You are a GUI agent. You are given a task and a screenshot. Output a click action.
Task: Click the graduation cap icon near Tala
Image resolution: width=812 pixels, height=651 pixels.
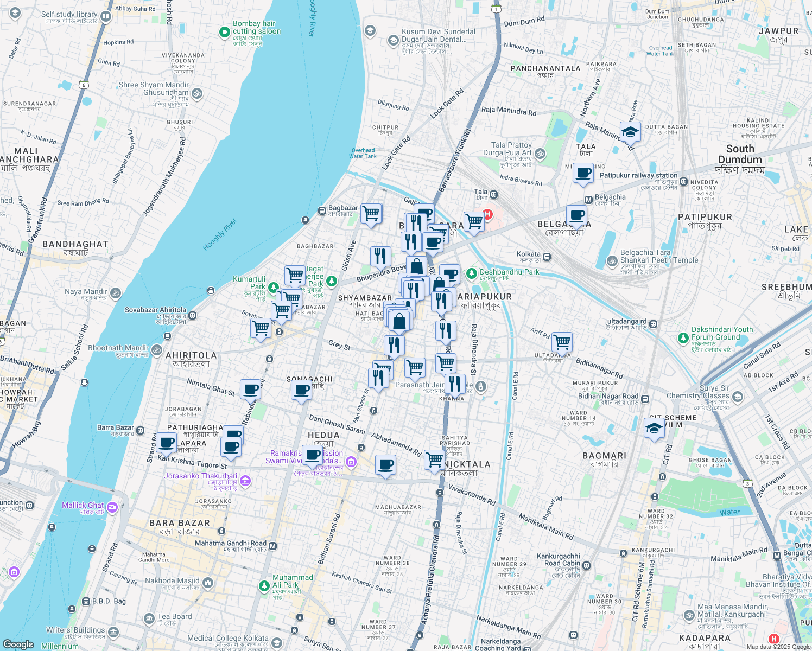click(630, 132)
